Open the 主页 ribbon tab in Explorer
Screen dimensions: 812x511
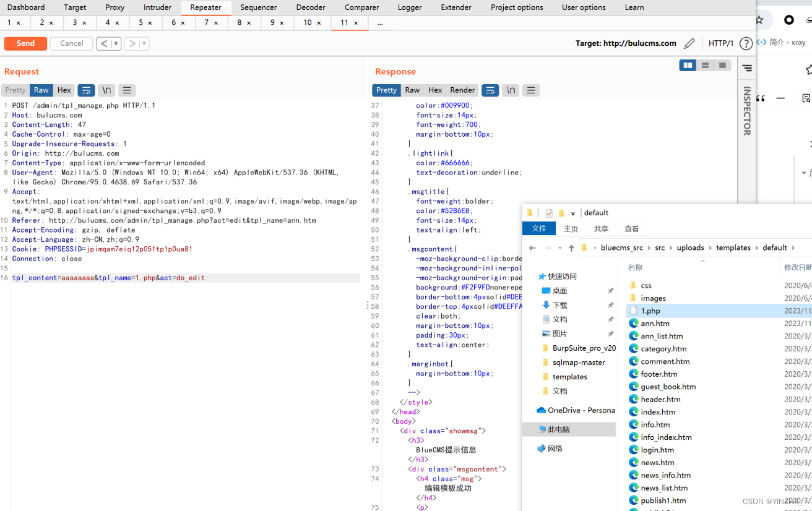tap(571, 228)
